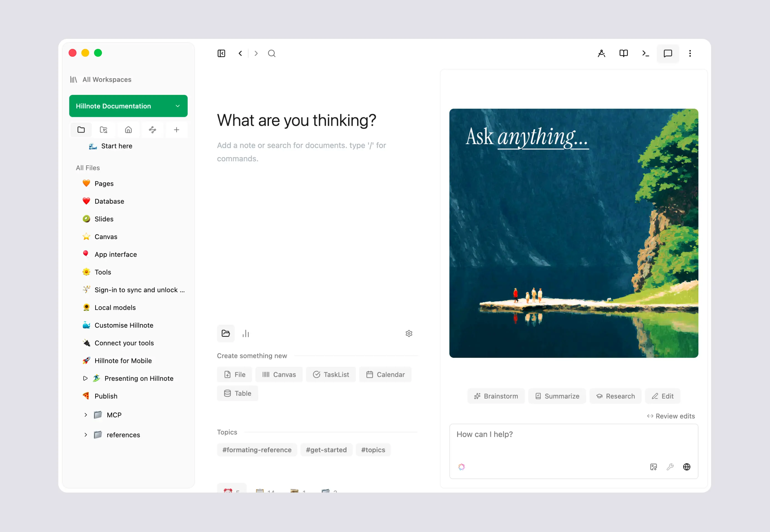Choose the Edit action
This screenshot has width=770, height=532.
tap(662, 396)
